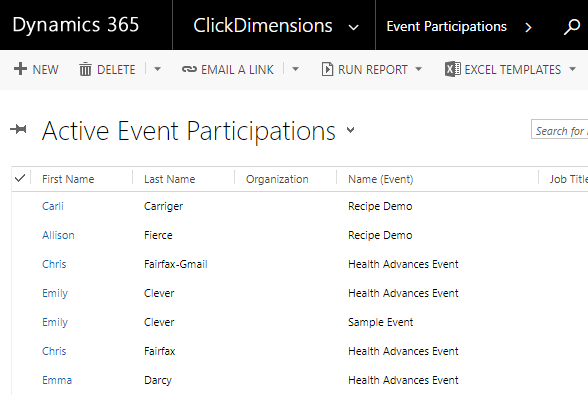Screen dimensions: 588x395
Task: Expand the Event Participations breadcrumb arrow
Action: tap(528, 27)
